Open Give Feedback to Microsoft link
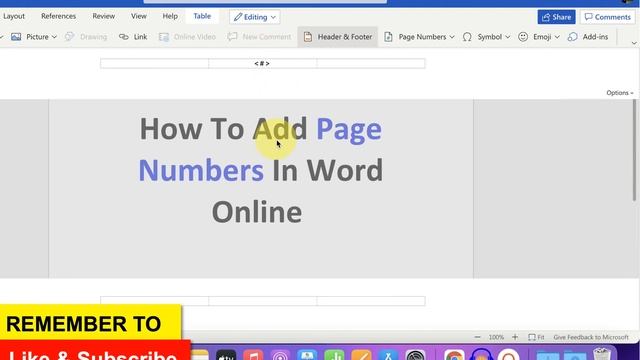This screenshot has width=640, height=360. (x=591, y=337)
